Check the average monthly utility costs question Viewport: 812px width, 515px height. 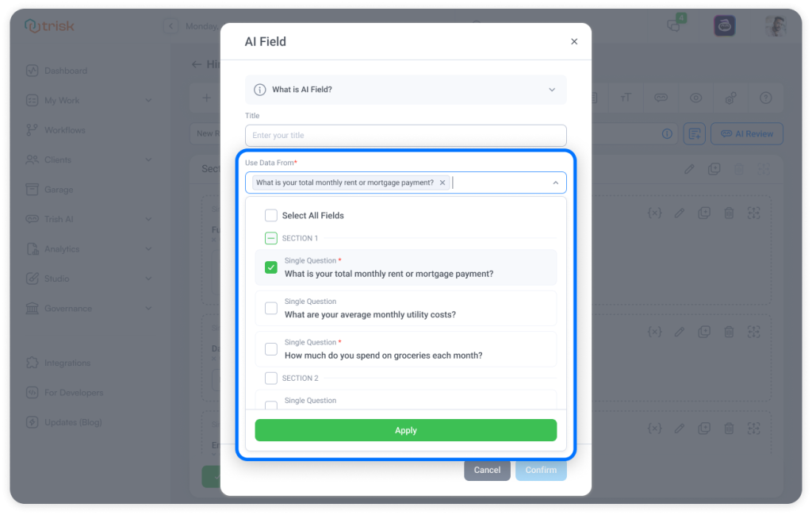(x=271, y=308)
